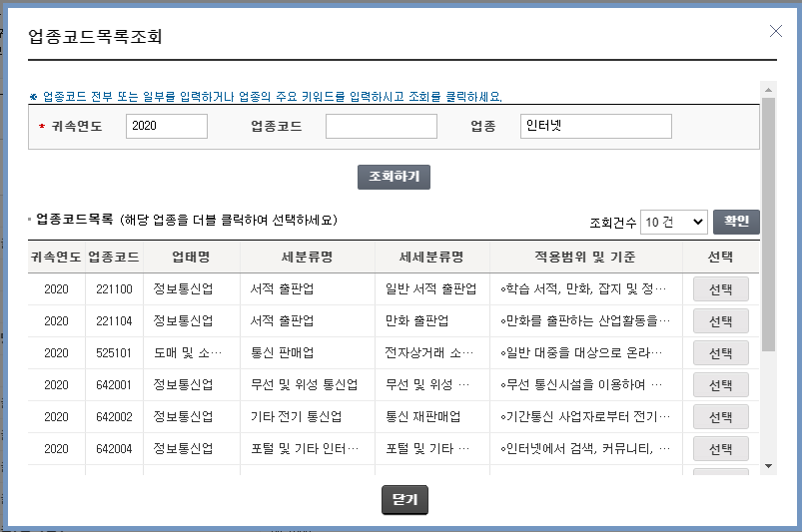The width and height of the screenshot is (802, 532).
Task: Click the code cell 221104
Action: [114, 321]
